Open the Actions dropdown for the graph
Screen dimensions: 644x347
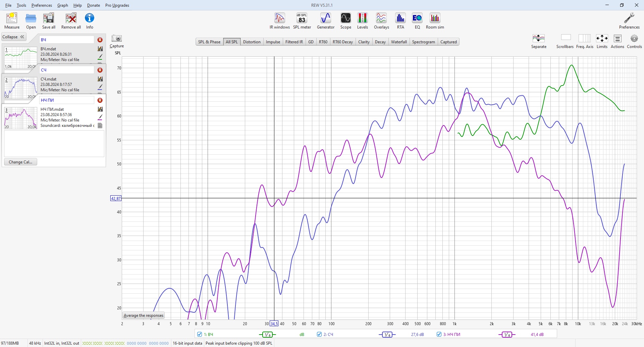click(618, 41)
